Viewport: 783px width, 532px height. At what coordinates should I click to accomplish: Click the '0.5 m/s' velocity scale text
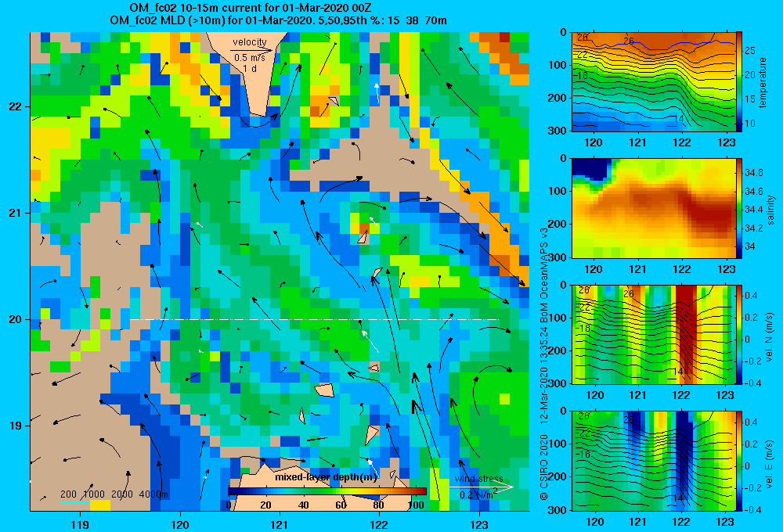click(250, 58)
